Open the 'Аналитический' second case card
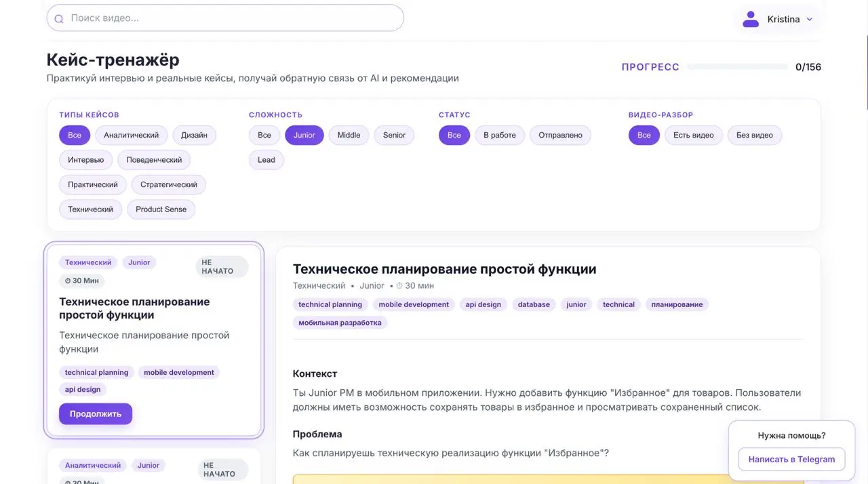 (x=154, y=466)
